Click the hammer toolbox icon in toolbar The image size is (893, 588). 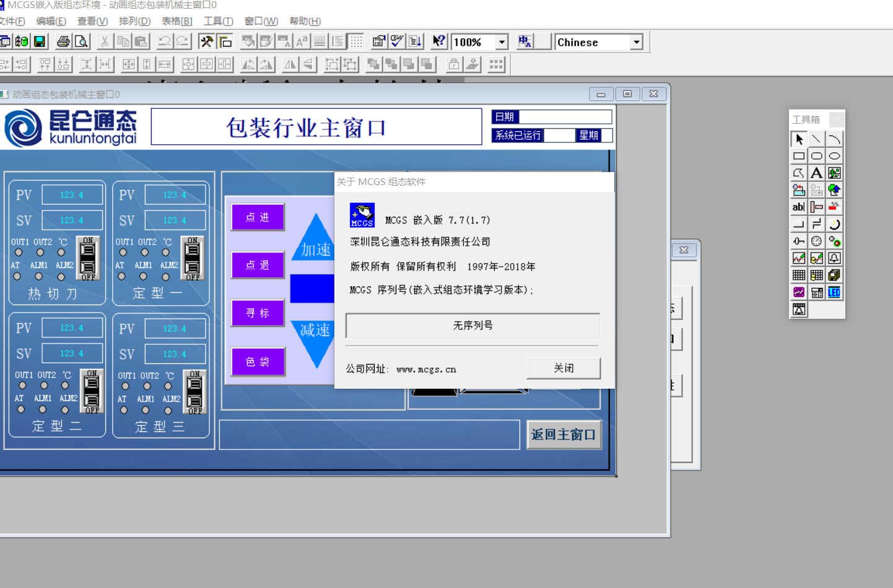pos(207,42)
